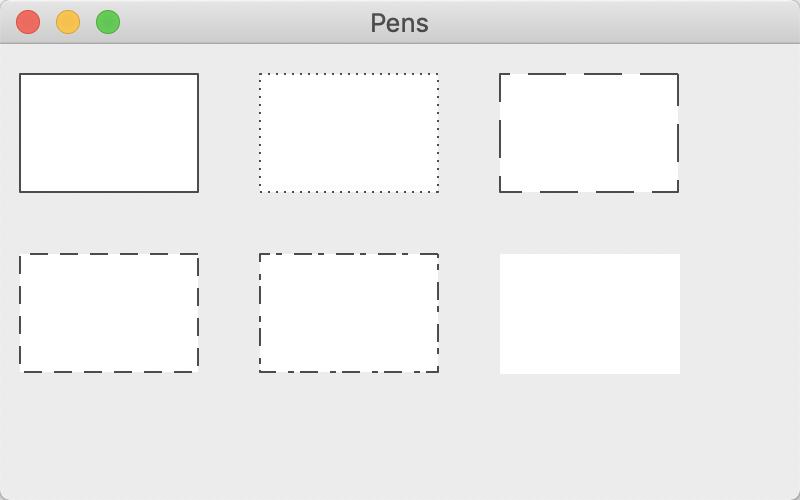Choose the dot line pen sample

point(349,133)
